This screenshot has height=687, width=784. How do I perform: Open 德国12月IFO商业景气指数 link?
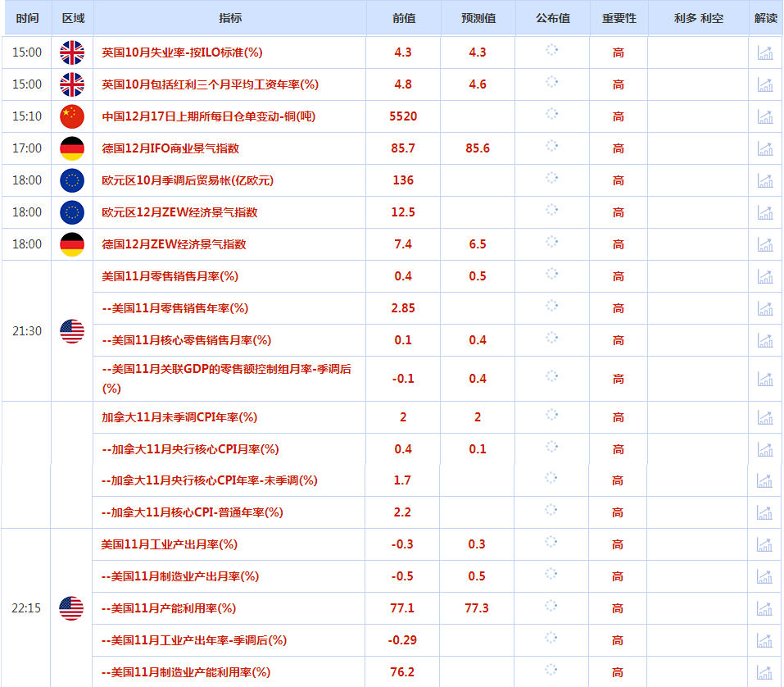tap(170, 148)
